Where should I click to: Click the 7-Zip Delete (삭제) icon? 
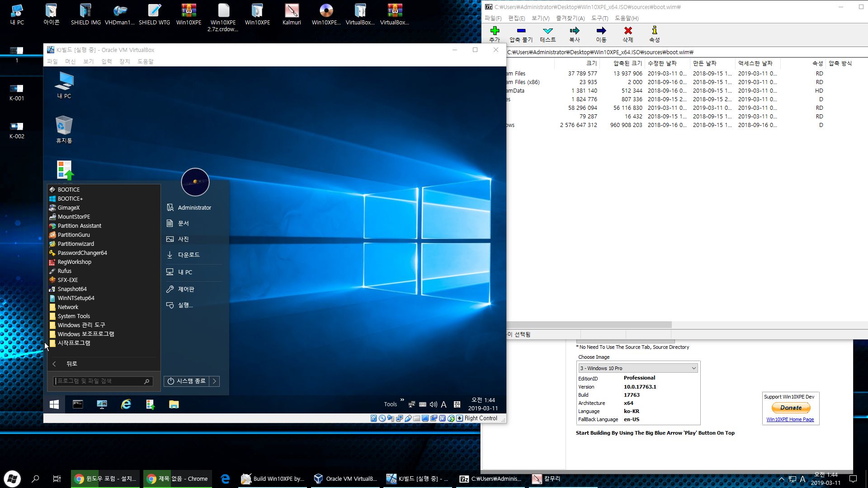[x=628, y=31]
